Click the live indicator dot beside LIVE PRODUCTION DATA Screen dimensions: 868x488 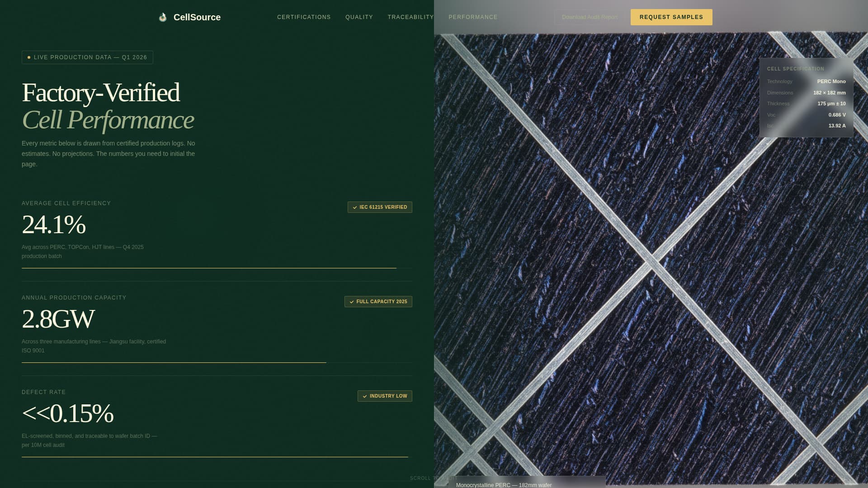click(x=29, y=57)
